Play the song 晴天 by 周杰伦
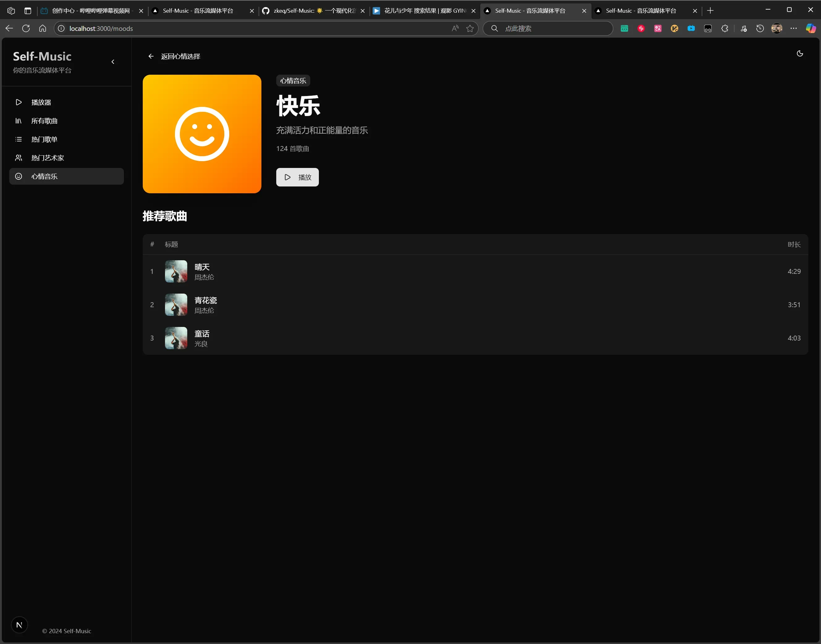 [x=202, y=267]
